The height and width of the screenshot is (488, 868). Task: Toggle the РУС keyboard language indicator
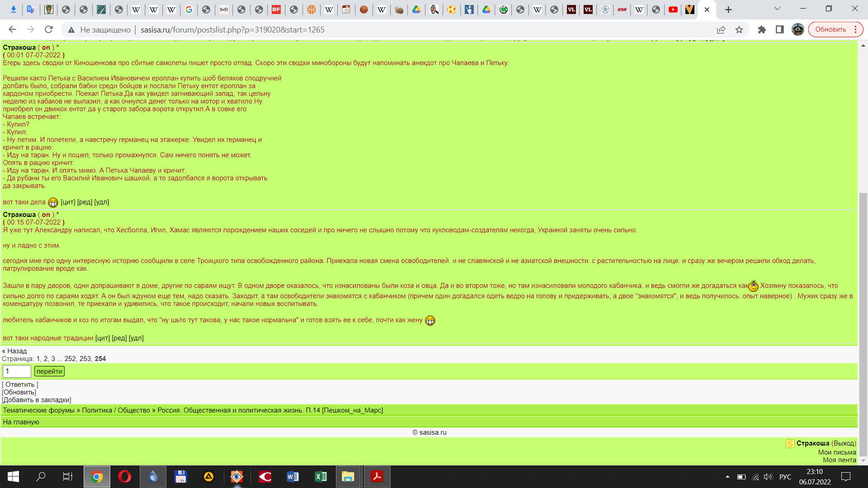[x=785, y=477]
